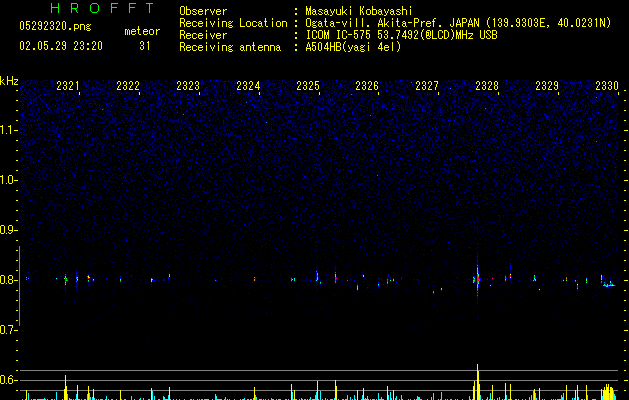This screenshot has width=629, height=400.
Task: Click the date stamp 02.05.29 23:20
Action: click(61, 46)
